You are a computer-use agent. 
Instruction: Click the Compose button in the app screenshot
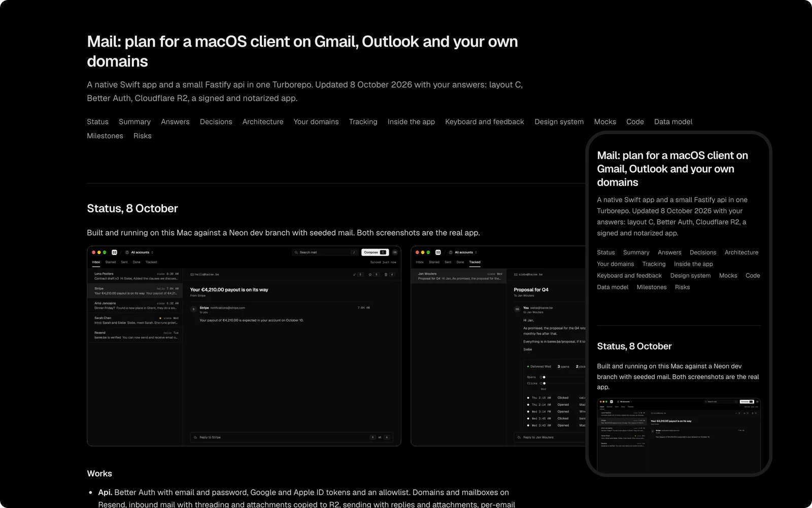click(375, 252)
